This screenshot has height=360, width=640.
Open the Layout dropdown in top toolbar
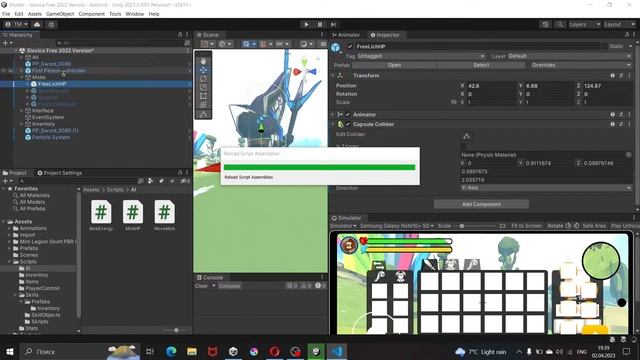tap(619, 24)
